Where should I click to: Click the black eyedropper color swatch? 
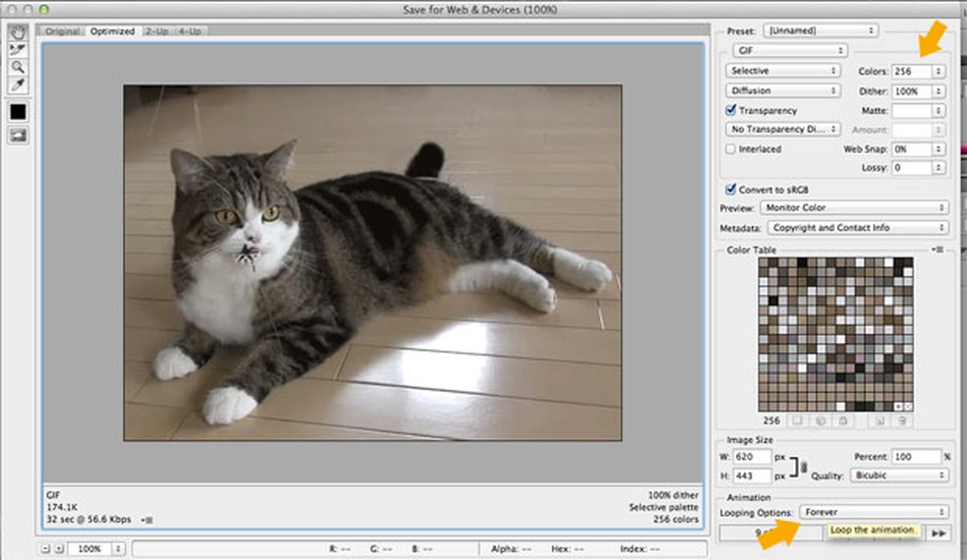pos(18,112)
